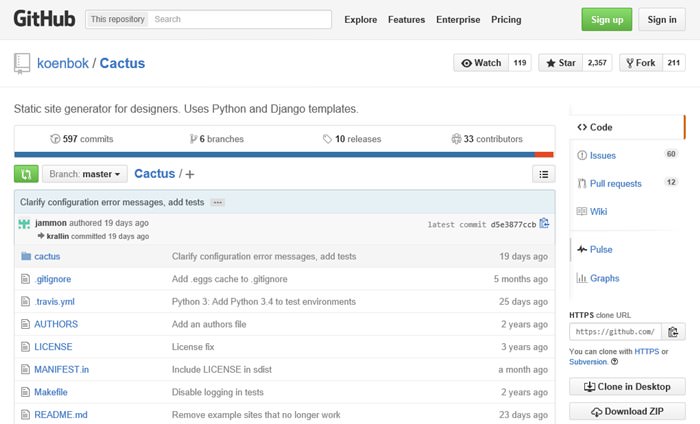Click the green Sign up button
700x424 pixels.
coord(607,19)
